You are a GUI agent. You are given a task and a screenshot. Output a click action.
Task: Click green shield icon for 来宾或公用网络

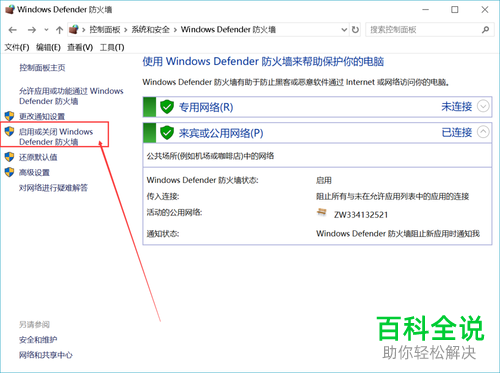167,133
